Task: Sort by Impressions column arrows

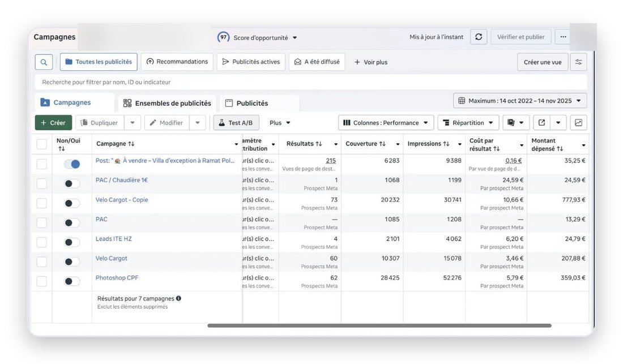Action: tap(446, 144)
